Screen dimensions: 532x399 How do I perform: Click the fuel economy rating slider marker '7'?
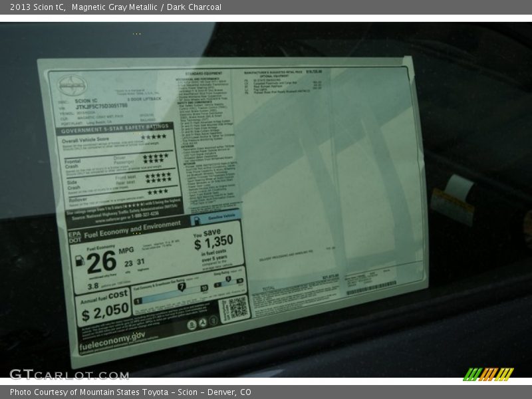pyautogui.click(x=182, y=287)
